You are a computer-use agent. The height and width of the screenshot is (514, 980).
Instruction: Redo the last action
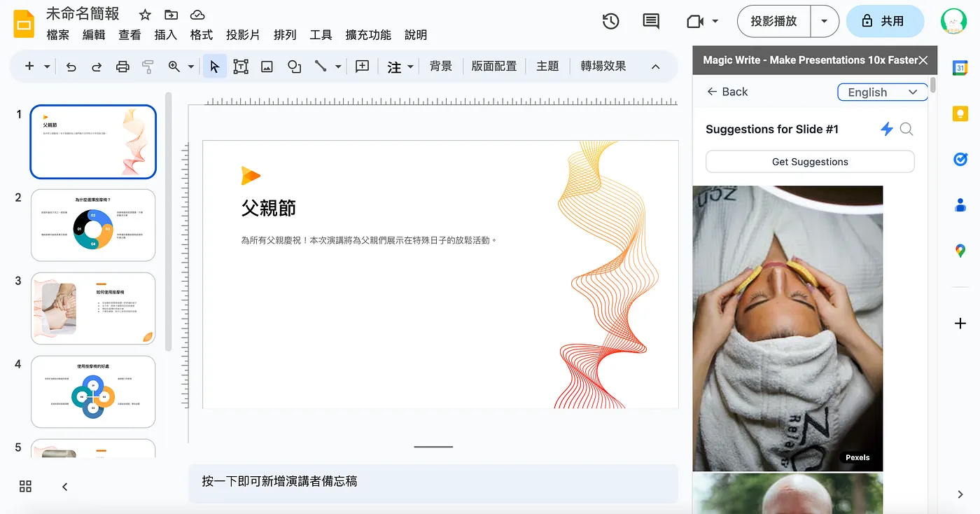(x=97, y=67)
